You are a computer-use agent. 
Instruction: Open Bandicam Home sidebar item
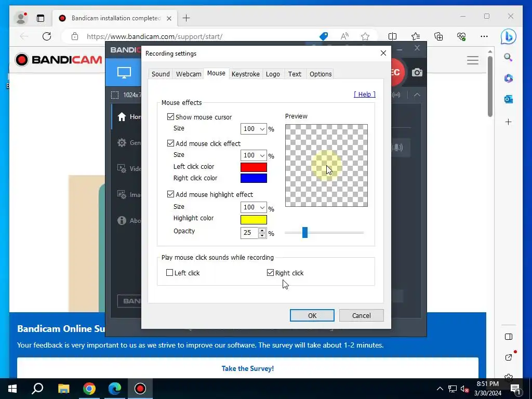click(x=129, y=117)
